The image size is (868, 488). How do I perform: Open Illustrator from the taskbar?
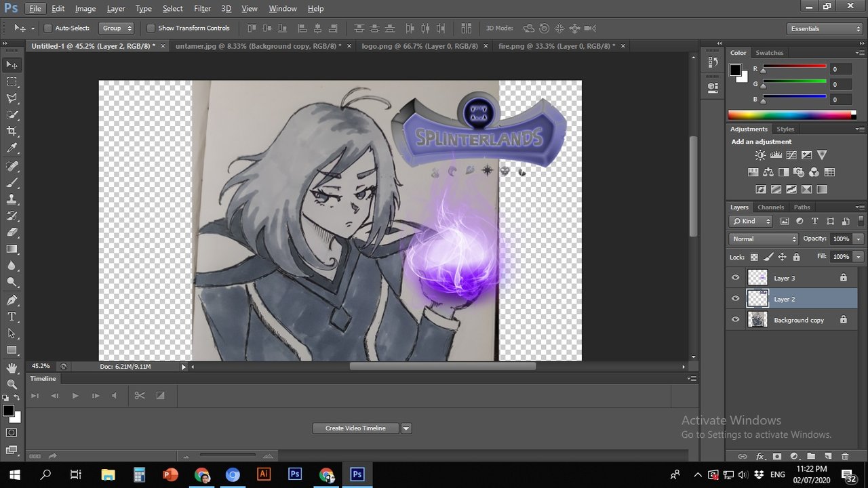pyautogui.click(x=264, y=474)
